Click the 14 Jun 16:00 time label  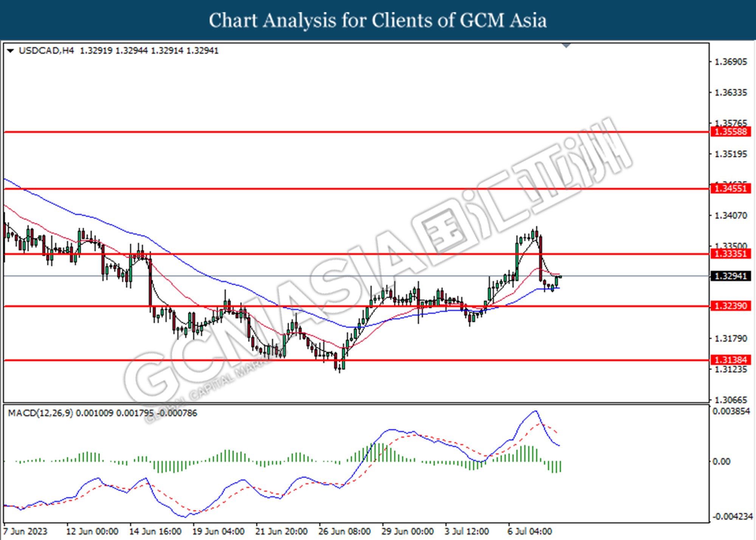coord(155,531)
